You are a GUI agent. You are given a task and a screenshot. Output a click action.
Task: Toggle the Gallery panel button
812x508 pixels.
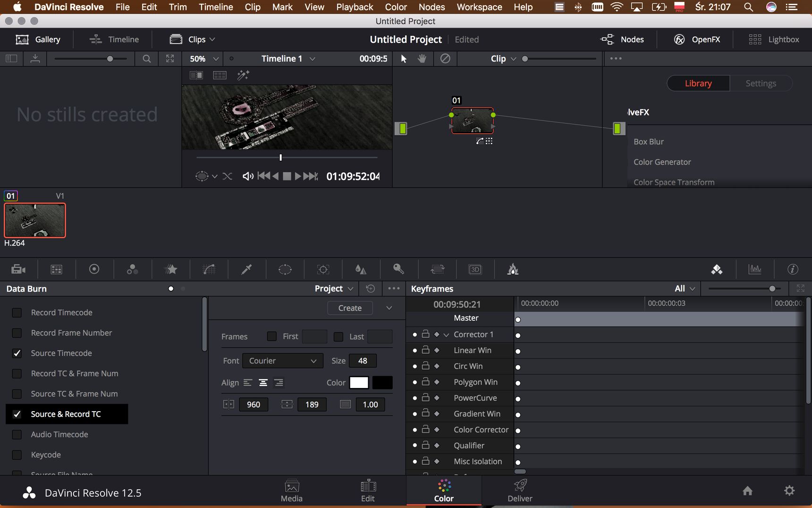point(38,39)
